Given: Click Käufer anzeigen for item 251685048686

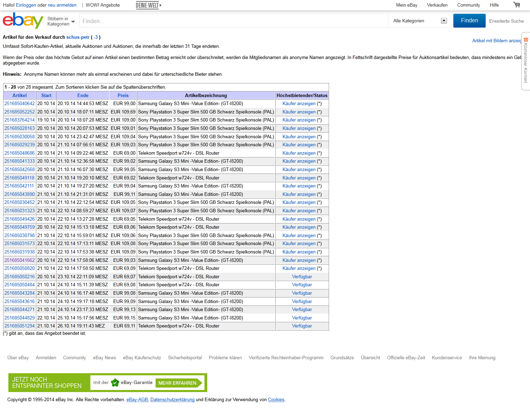Looking at the screenshot, I should (299, 153).
